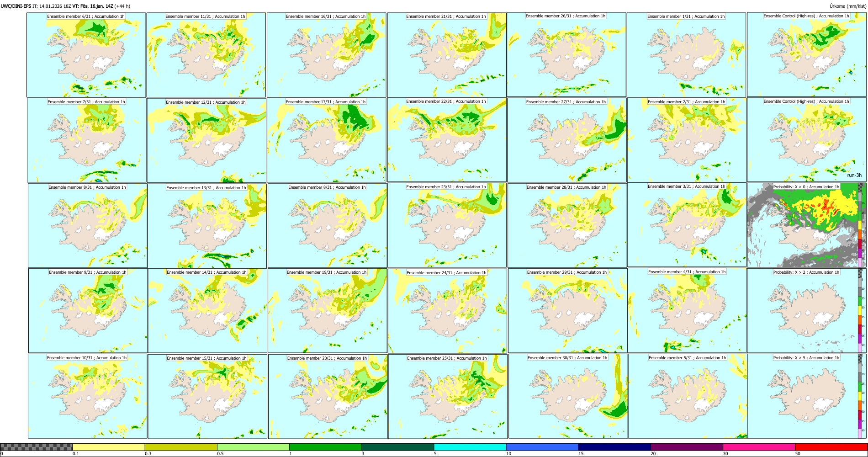Open the Ensemble member 9/31 map
This screenshot has height=457, width=868.
(x=88, y=311)
